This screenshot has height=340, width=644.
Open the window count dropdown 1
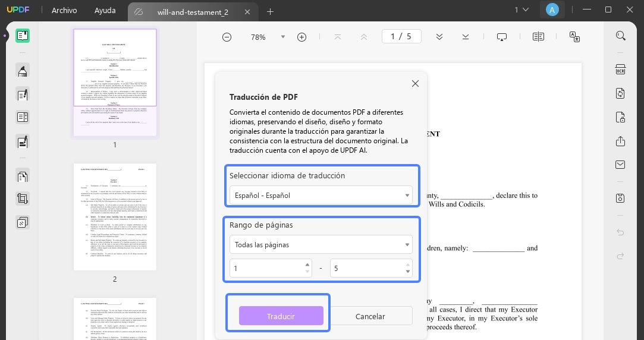pyautogui.click(x=521, y=10)
